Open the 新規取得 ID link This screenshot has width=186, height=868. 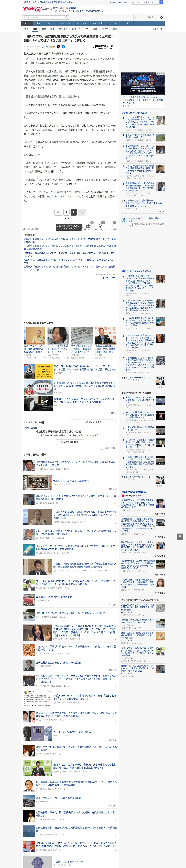(x=72, y=8)
